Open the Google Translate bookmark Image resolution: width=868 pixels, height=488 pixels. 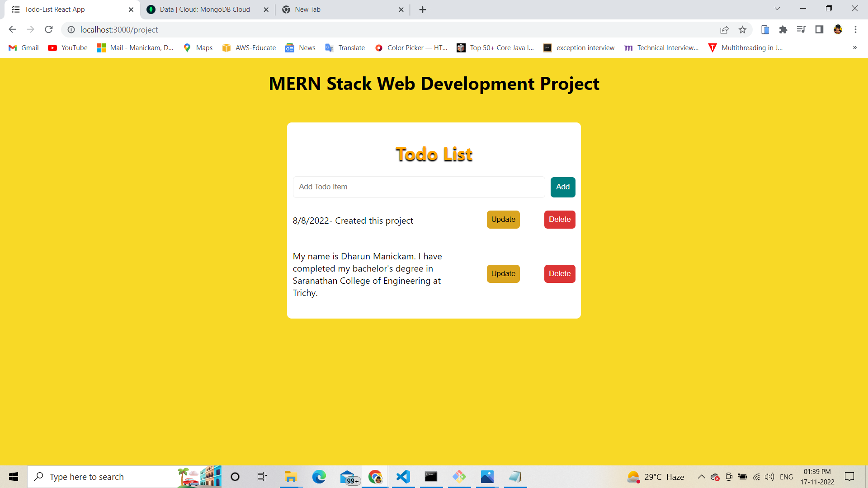[344, 47]
